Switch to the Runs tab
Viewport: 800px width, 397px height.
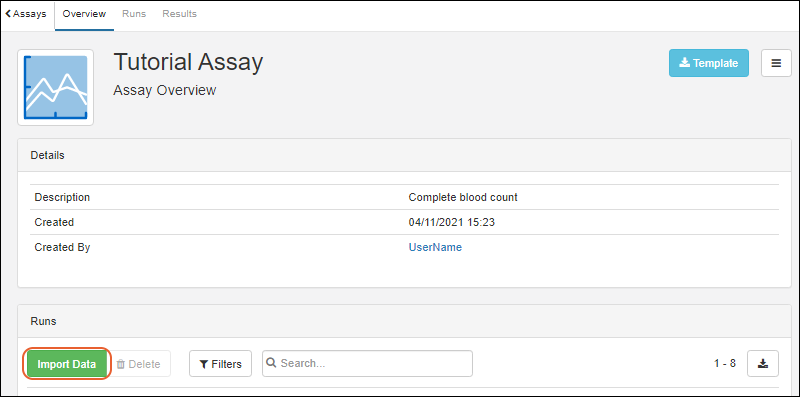134,14
